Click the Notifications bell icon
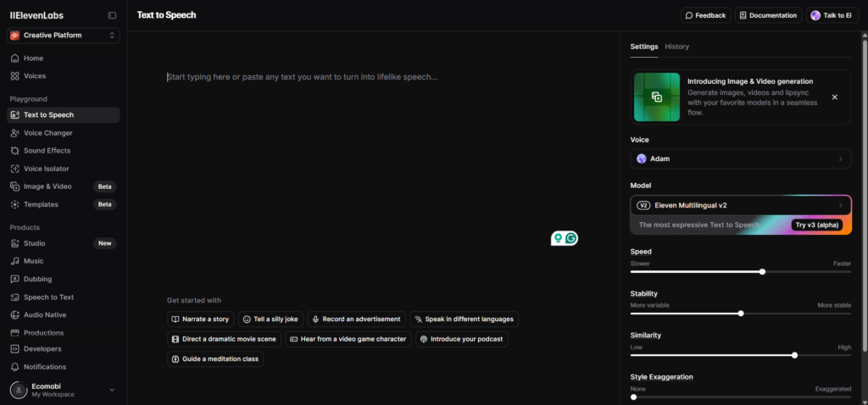Viewport: 868px width, 405px height. tap(15, 367)
